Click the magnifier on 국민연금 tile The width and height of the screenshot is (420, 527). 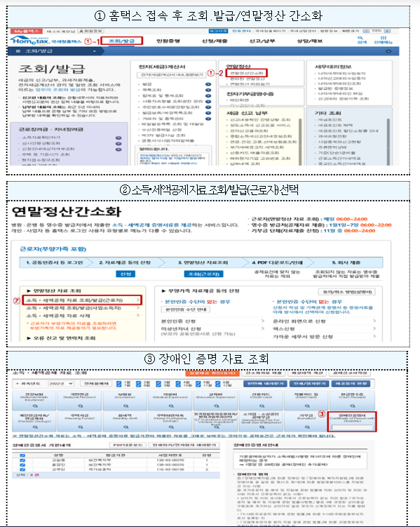point(81,406)
